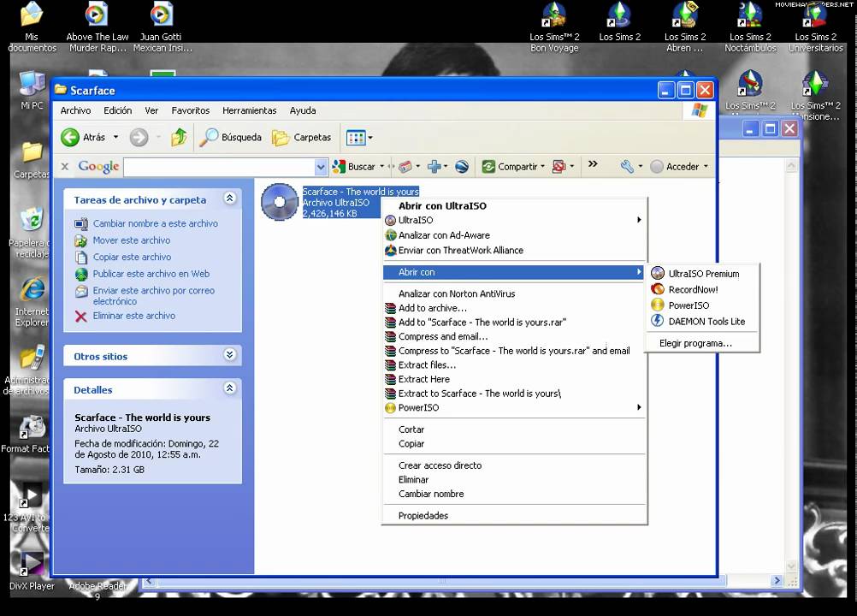Open DivX Player desktop shortcut
The image size is (857, 616).
[32, 570]
